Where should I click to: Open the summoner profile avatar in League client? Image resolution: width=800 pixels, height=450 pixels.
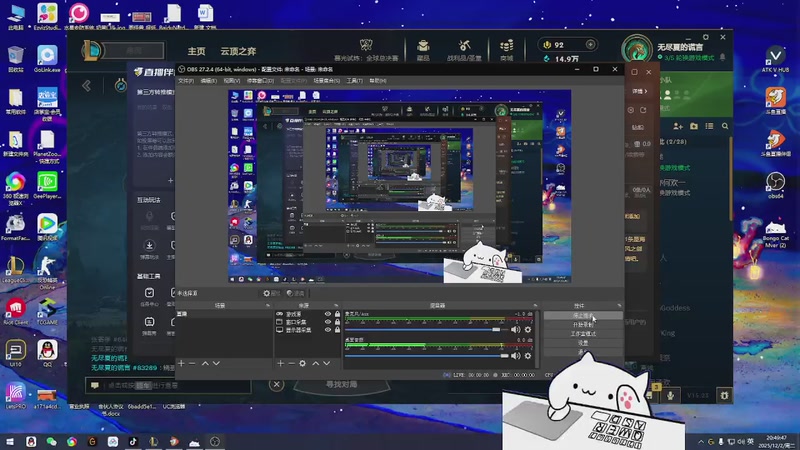coord(636,51)
